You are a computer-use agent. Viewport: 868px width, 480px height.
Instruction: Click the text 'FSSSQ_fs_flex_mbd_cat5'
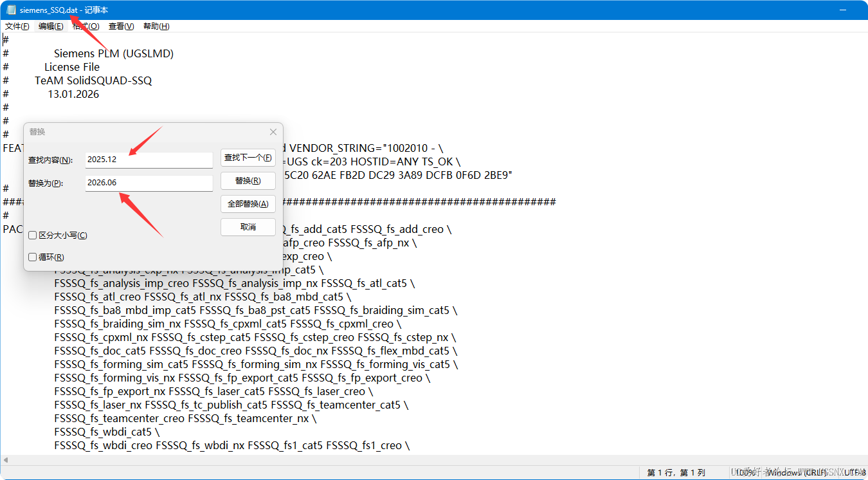[390, 351]
